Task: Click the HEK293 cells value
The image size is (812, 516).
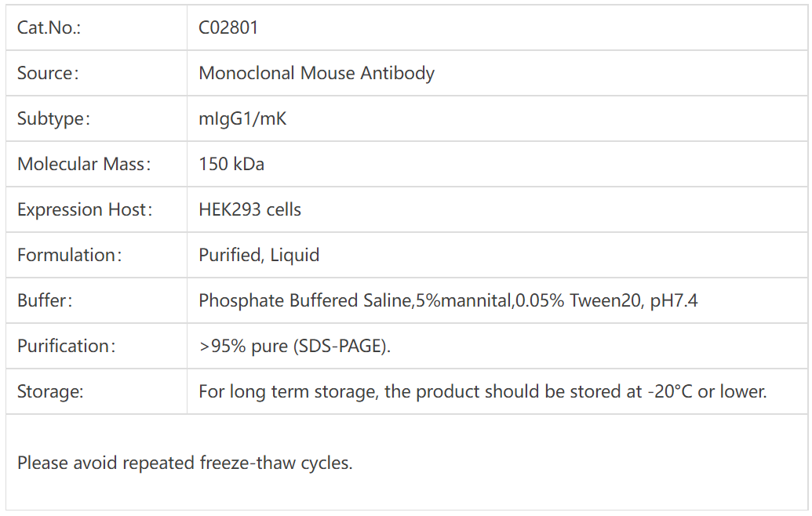Action: pos(249,210)
